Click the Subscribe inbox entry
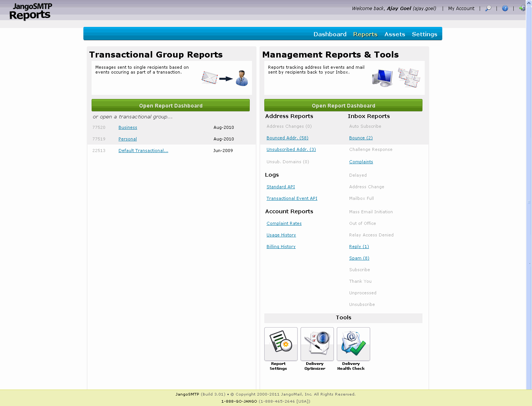Image resolution: width=532 pixels, height=406 pixels. click(359, 270)
